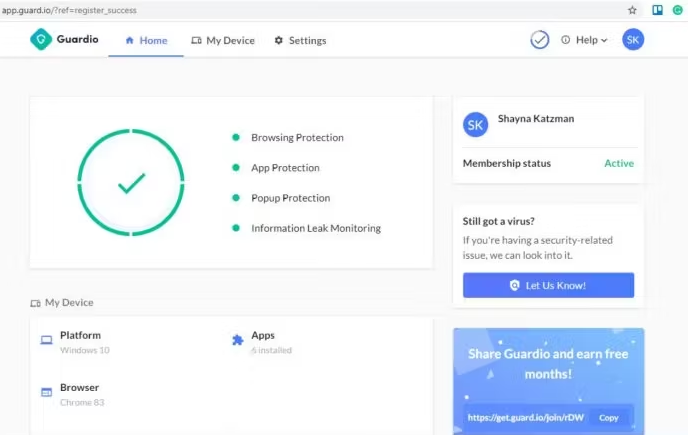Select Popup Protection status item
The image size is (688, 435).
(290, 198)
